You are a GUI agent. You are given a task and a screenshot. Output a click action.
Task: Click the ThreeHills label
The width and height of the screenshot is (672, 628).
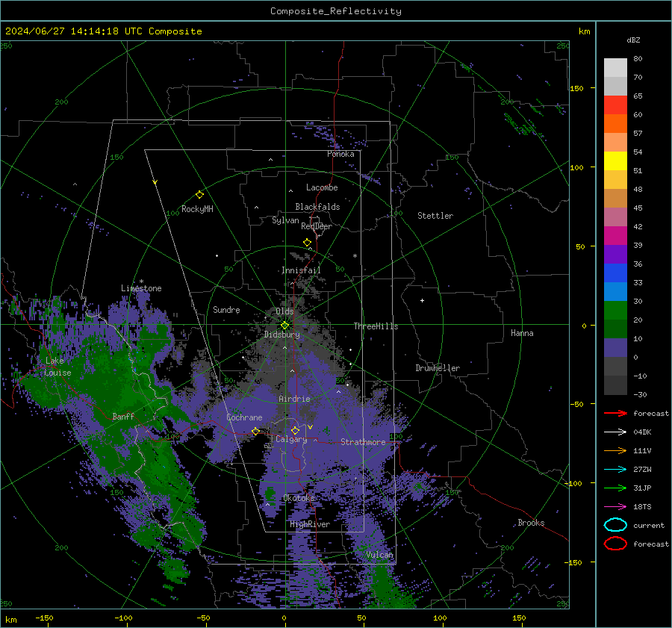[376, 326]
